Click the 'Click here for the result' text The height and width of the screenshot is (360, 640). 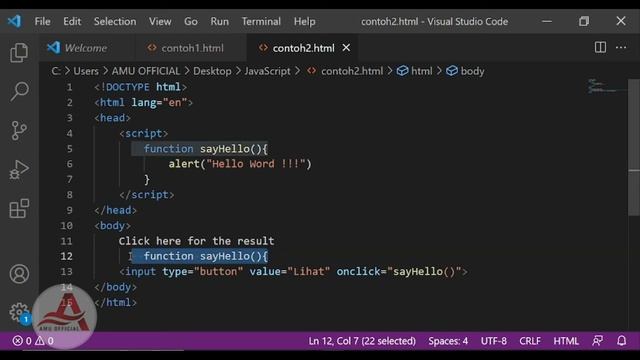[x=196, y=241]
